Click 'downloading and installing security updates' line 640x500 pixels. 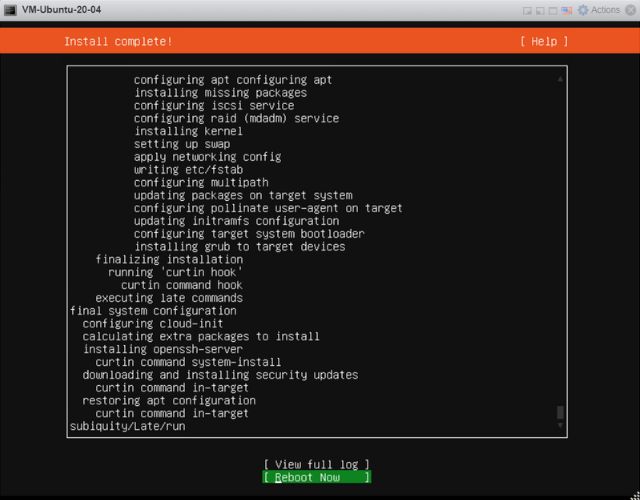pos(220,375)
